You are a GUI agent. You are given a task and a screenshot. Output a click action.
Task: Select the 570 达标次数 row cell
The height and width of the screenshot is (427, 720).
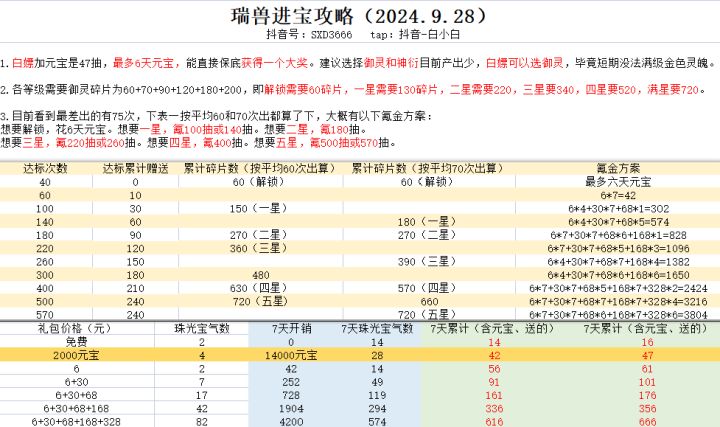45,315
